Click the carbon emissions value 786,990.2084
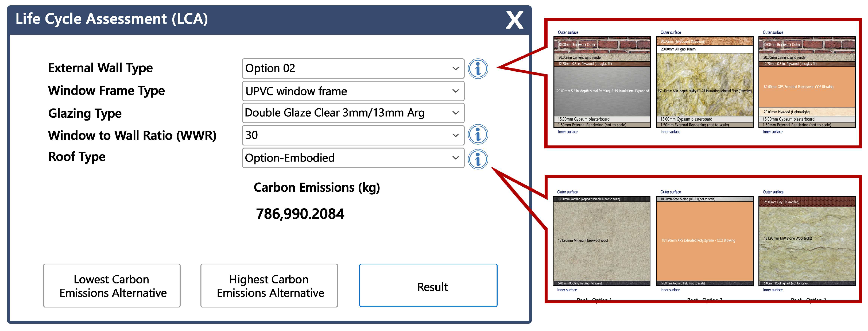The width and height of the screenshot is (868, 331). 300,214
